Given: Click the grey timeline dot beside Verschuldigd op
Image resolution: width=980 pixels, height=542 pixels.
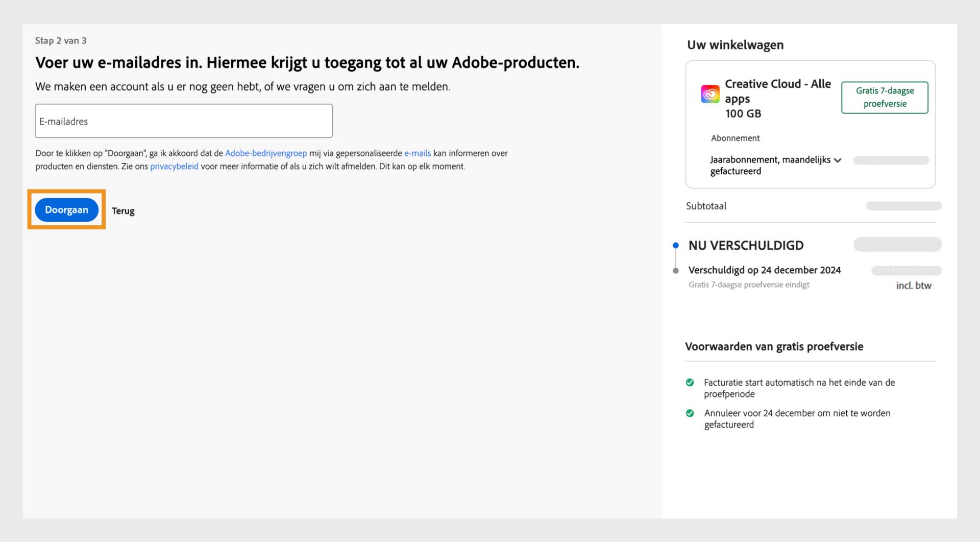Looking at the screenshot, I should coord(676,271).
